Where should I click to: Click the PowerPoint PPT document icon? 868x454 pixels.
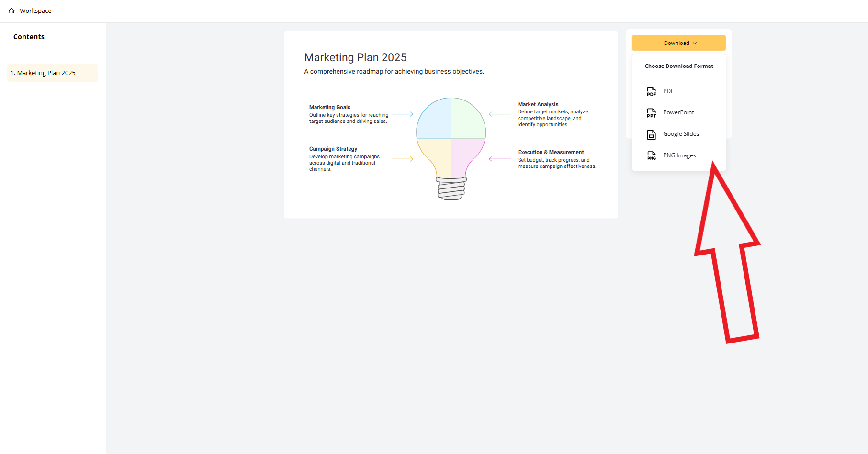pos(651,112)
